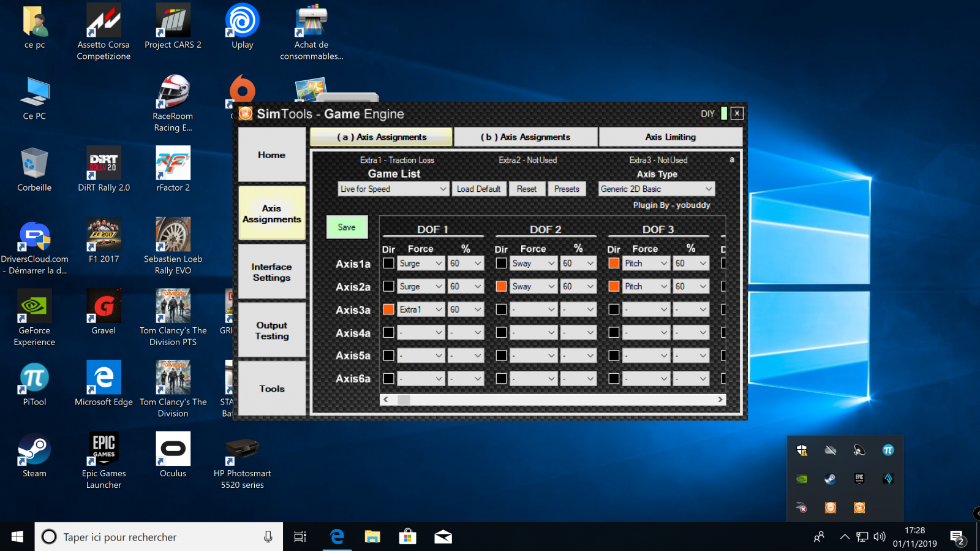This screenshot has height=551, width=980.
Task: Switch to (a) Axis Assignments tab
Action: pyautogui.click(x=382, y=137)
